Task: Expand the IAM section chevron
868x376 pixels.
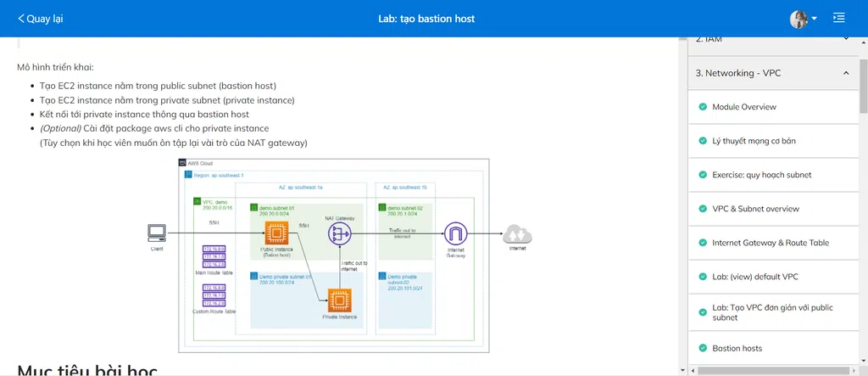Action: click(846, 39)
